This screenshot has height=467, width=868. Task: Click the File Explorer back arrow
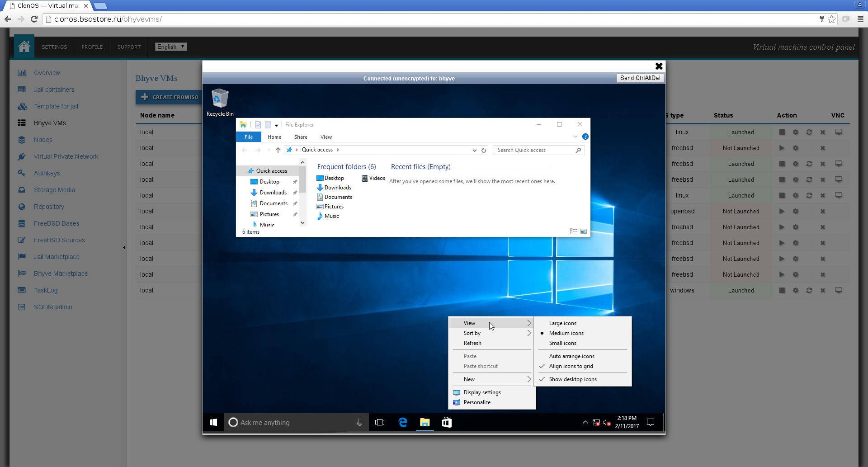click(245, 150)
